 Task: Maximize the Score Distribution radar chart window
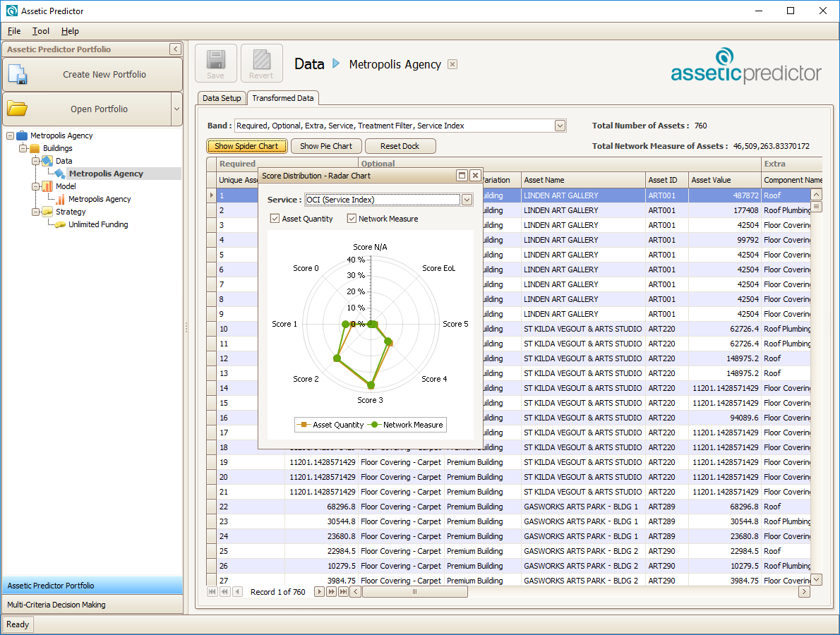[462, 175]
